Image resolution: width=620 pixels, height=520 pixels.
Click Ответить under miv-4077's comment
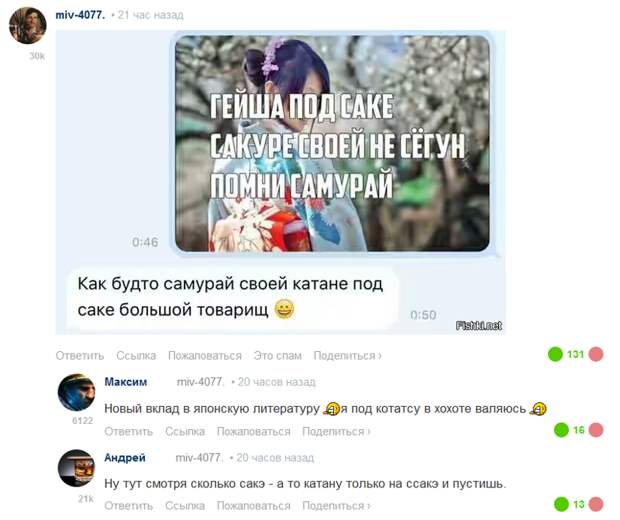click(80, 356)
